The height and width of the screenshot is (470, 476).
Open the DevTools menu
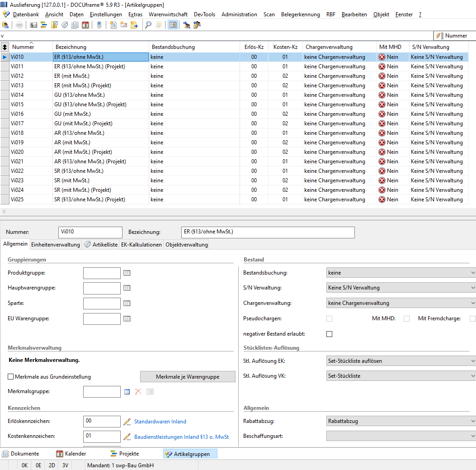204,14
